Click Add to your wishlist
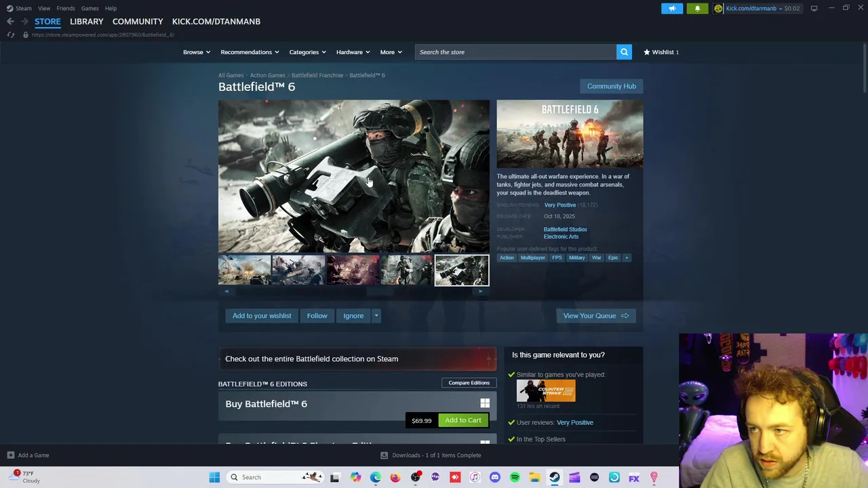Screen dimensions: 868x488 (x=262, y=316)
